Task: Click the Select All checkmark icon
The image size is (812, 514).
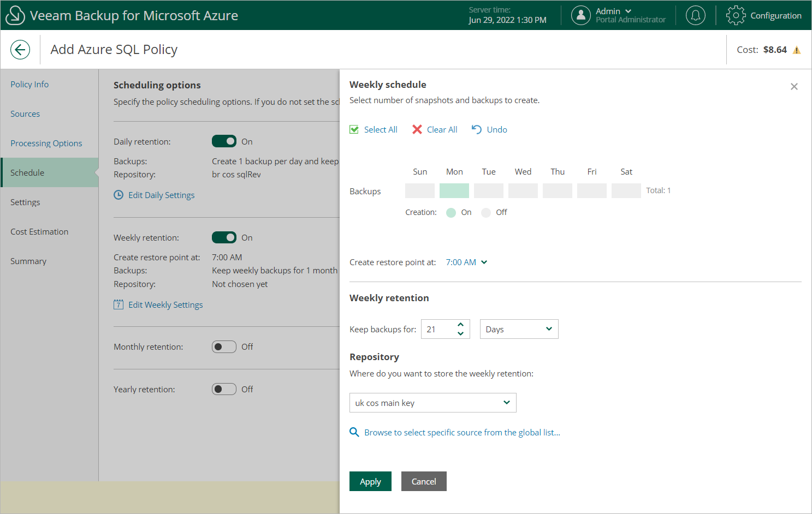Action: (x=354, y=129)
